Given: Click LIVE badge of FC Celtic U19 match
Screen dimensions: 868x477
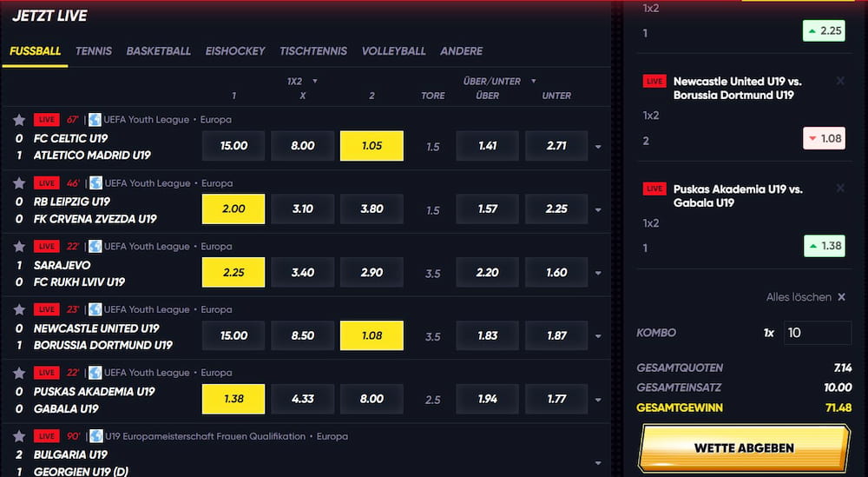Looking at the screenshot, I should click(x=47, y=120).
